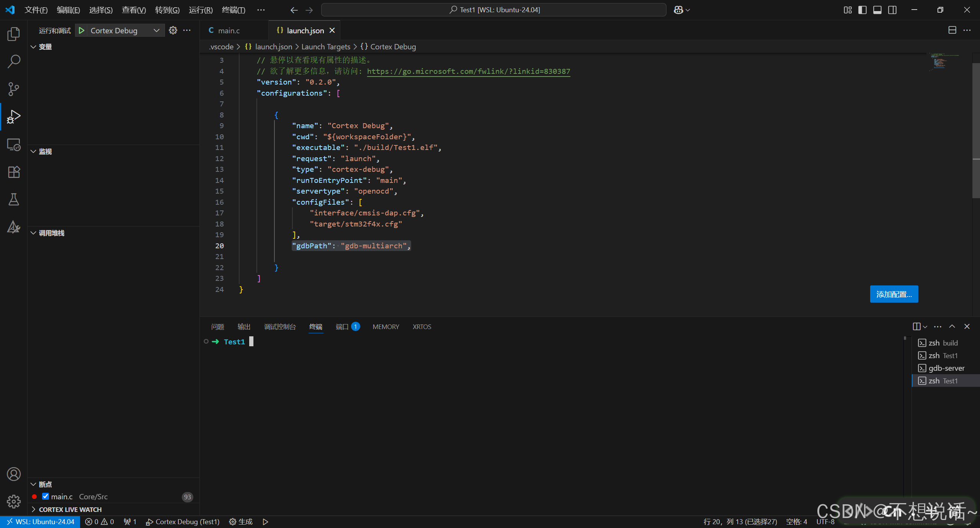Open the Cortex Debug configuration dropdown
Screen dimensions: 980x528
pos(156,30)
